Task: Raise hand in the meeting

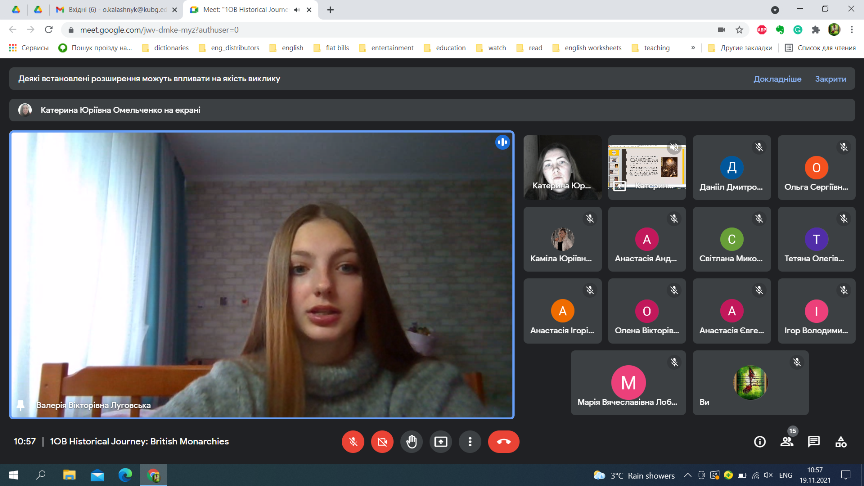Action: [410, 441]
